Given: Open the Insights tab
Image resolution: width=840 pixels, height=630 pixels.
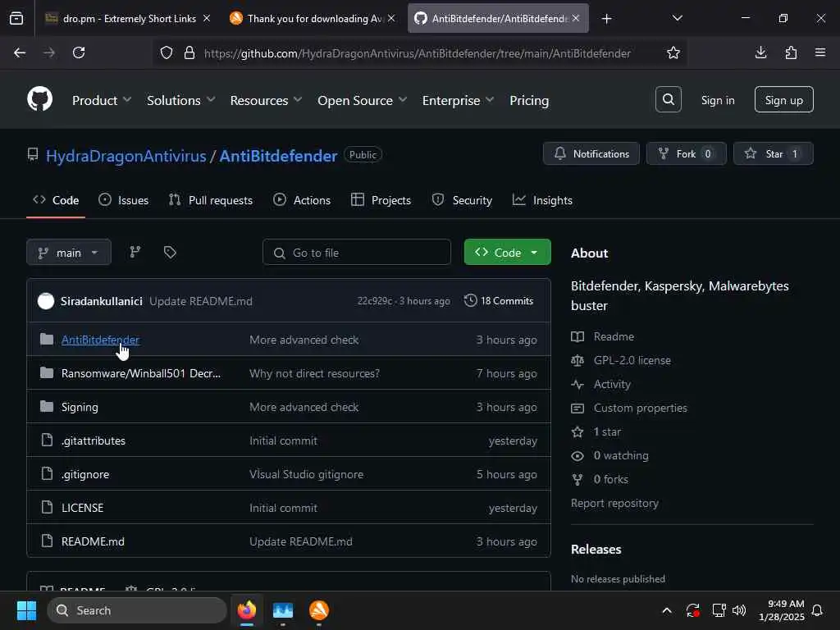Looking at the screenshot, I should coord(543,200).
